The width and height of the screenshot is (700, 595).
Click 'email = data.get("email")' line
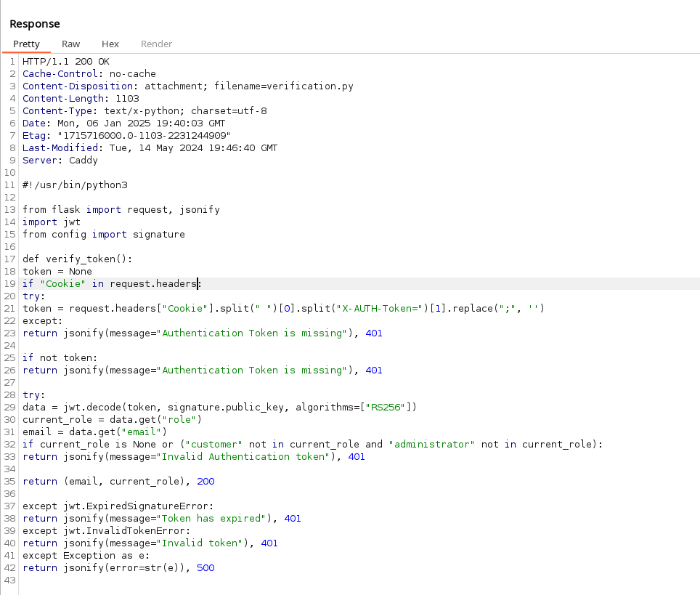[x=94, y=432]
